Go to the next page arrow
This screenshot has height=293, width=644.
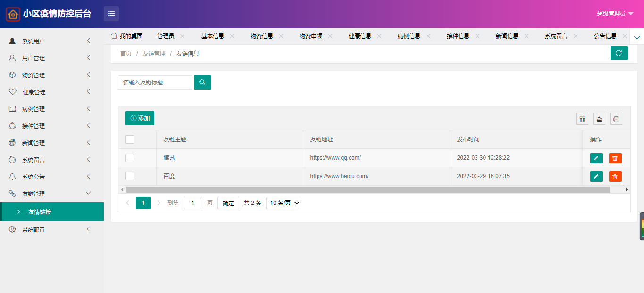click(159, 203)
